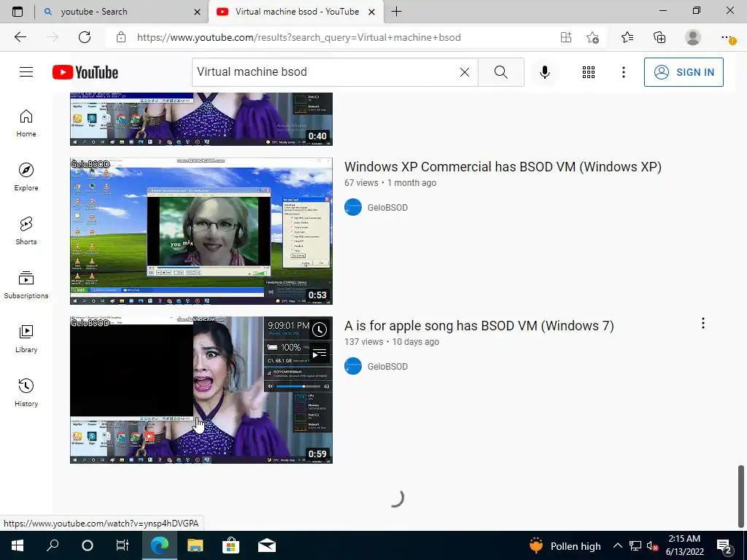Click GeloBSOD avatar beside Windows XP video
The width and height of the screenshot is (747, 560).
click(x=353, y=207)
